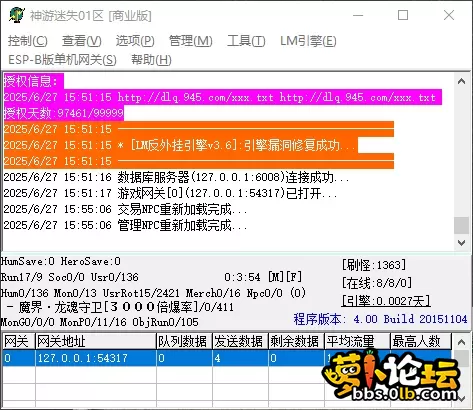Image resolution: width=473 pixels, height=410 pixels.
Task: Click the 网关 column header
Action: pos(19,341)
